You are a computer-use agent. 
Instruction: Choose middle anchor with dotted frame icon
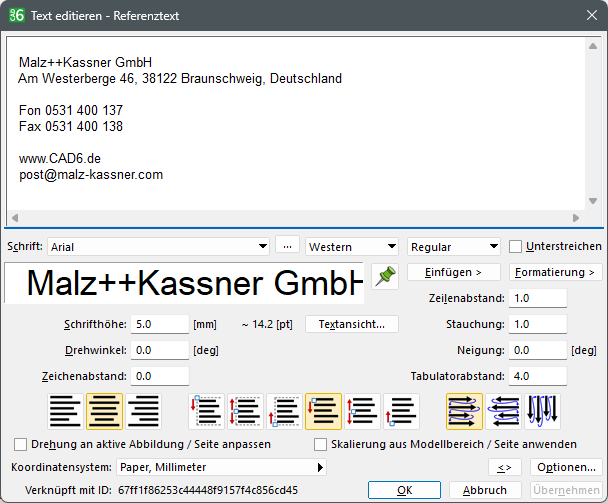pos(245,411)
